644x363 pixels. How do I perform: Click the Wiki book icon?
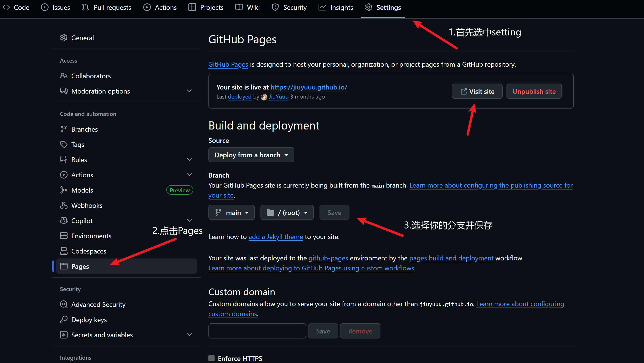coord(239,7)
